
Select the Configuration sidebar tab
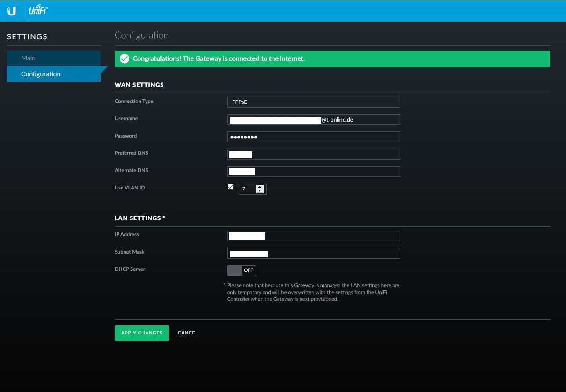click(x=53, y=74)
